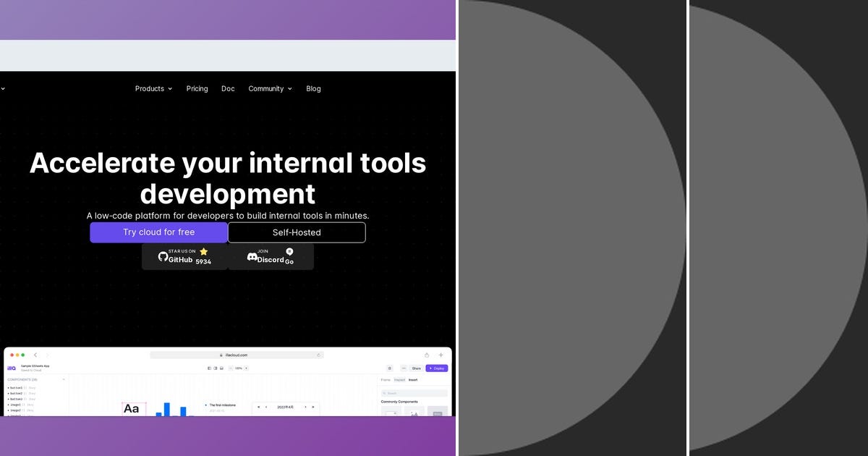The width and height of the screenshot is (868, 456).
Task: Click the GitHub logo icon
Action: click(164, 256)
